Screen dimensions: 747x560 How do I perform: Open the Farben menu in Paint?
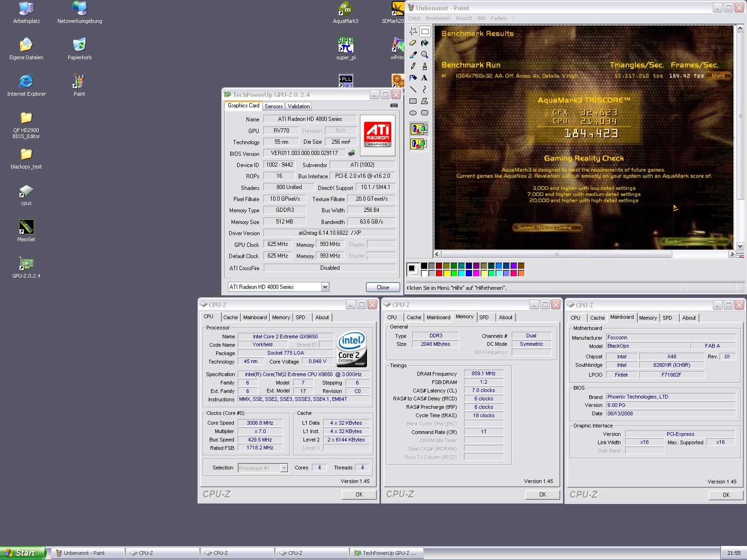[x=499, y=18]
